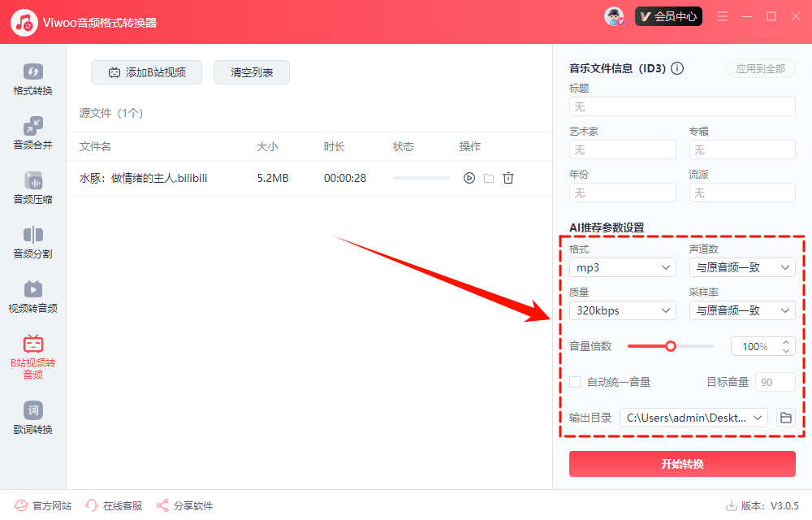812x520 pixels.
Task: Open the output directory folder browser icon
Action: pos(785,417)
